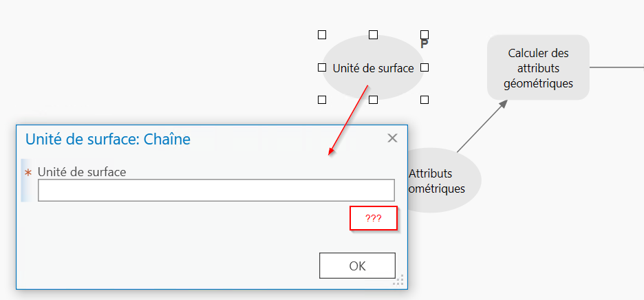Click the top-middle selection handle
The height and width of the screenshot is (300, 644).
[373, 35]
